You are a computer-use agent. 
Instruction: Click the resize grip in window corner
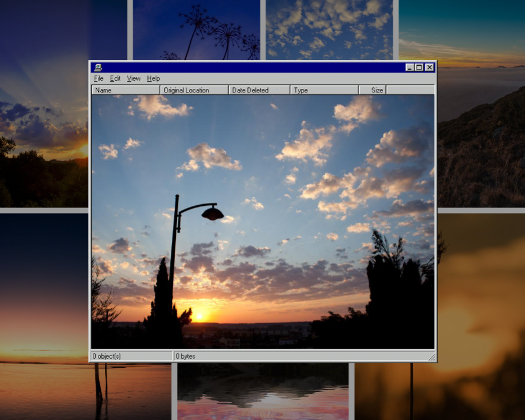click(432, 358)
